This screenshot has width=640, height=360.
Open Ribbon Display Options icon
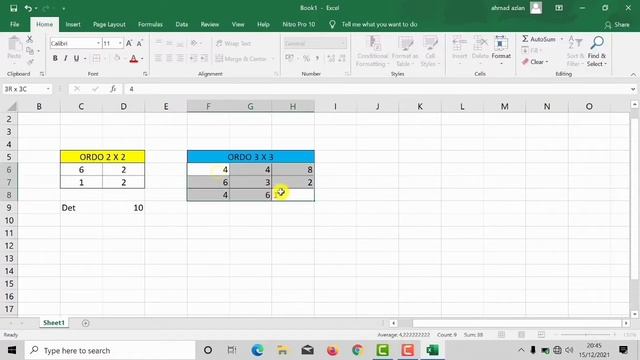tap(559, 8)
